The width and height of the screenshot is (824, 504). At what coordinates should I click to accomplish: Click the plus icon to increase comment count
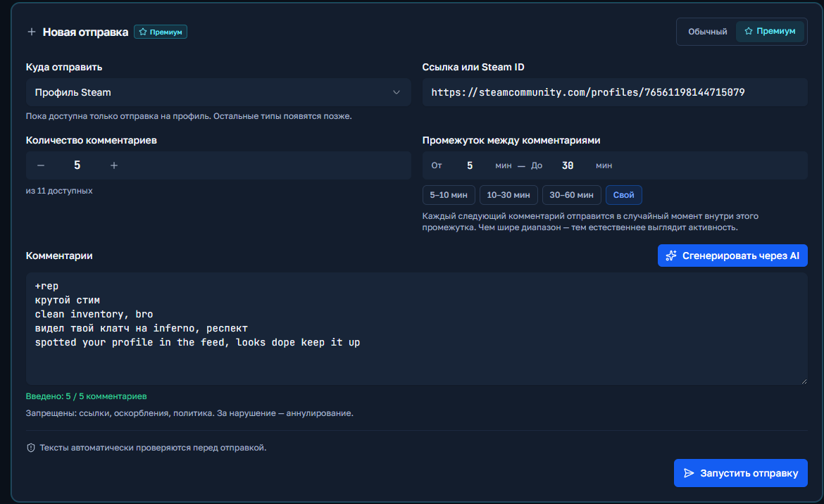(114, 165)
